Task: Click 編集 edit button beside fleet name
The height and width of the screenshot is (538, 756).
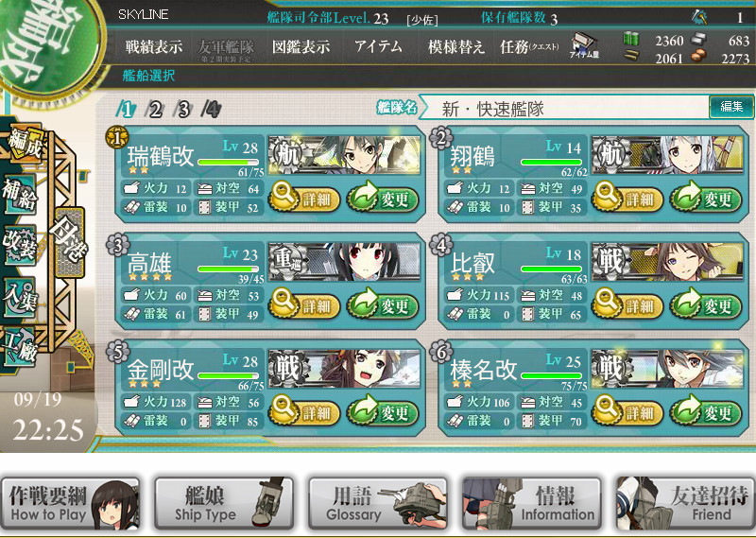Action: 730,107
